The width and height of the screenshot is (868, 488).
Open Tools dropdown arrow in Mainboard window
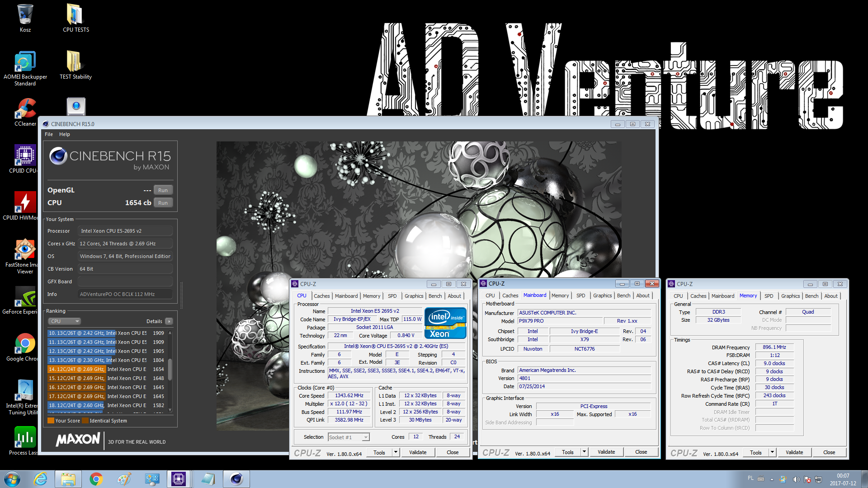[x=584, y=452]
